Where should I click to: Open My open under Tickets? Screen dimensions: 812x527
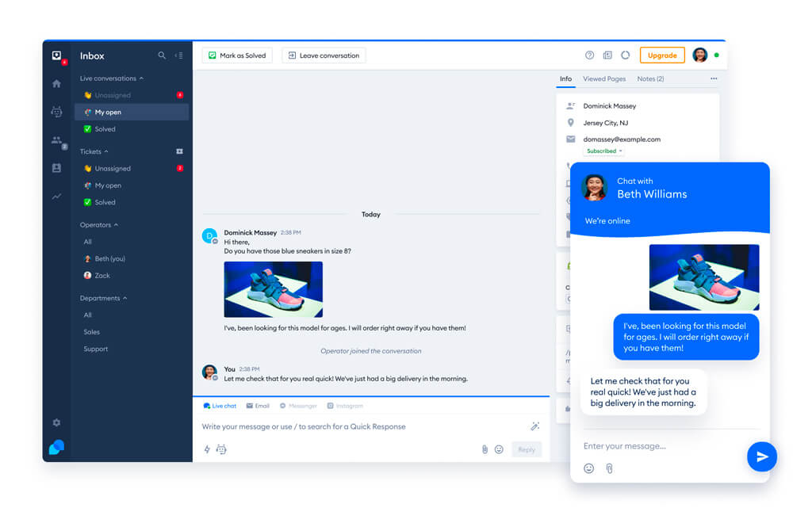pyautogui.click(x=132, y=185)
